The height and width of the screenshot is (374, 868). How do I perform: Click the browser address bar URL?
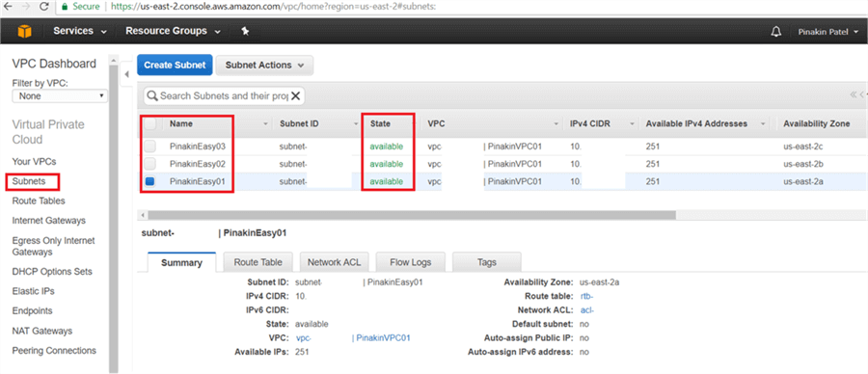[x=273, y=7]
